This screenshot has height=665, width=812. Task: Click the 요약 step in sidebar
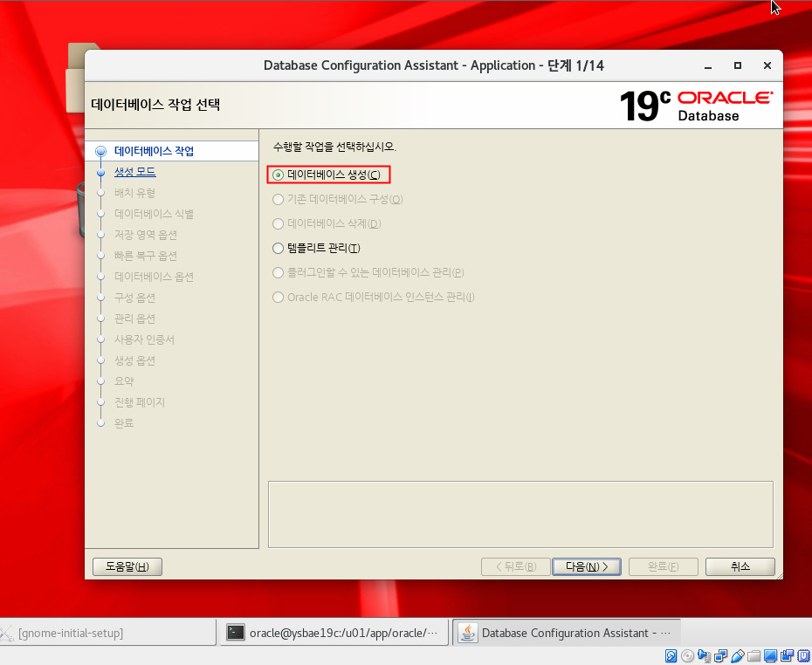click(124, 381)
